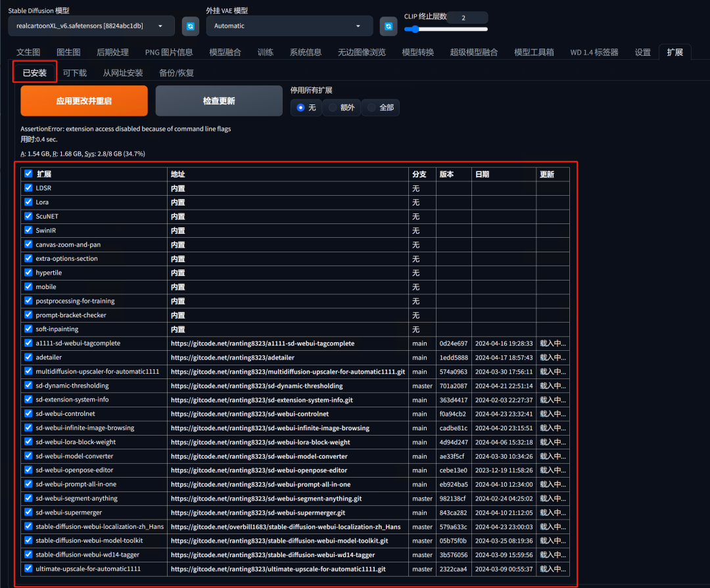Click the 检查更新 button

(219, 101)
